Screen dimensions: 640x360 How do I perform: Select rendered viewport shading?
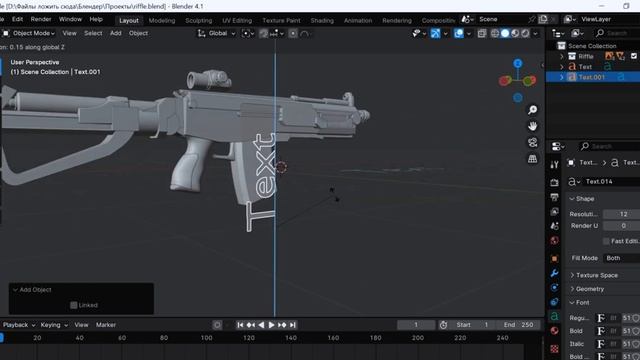click(x=525, y=33)
